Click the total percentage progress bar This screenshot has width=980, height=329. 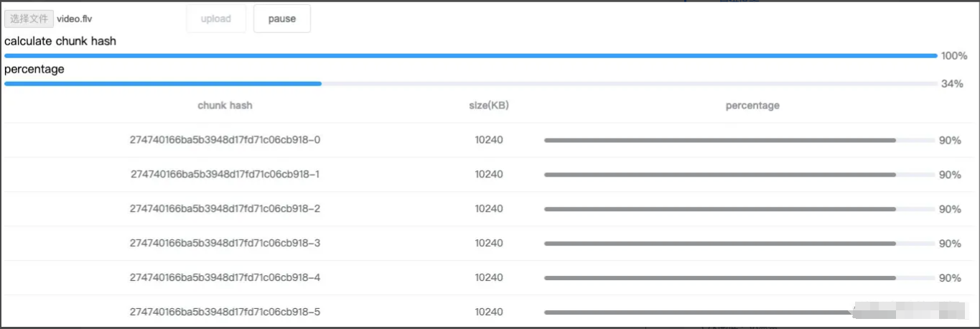click(470, 83)
